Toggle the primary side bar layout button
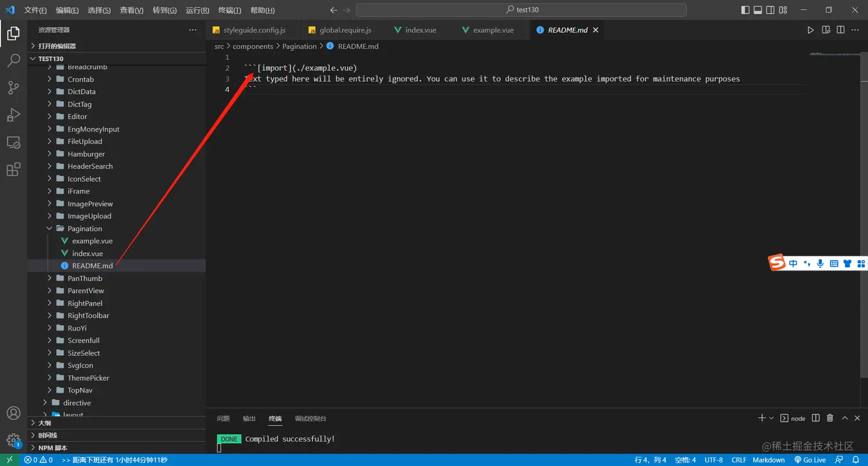The width and height of the screenshot is (868, 466). (745, 10)
